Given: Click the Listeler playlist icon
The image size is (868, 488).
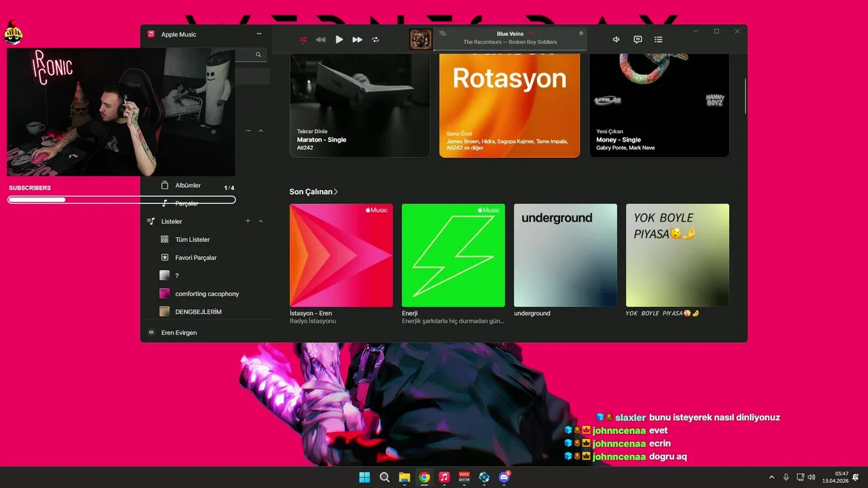Looking at the screenshot, I should pyautogui.click(x=151, y=222).
